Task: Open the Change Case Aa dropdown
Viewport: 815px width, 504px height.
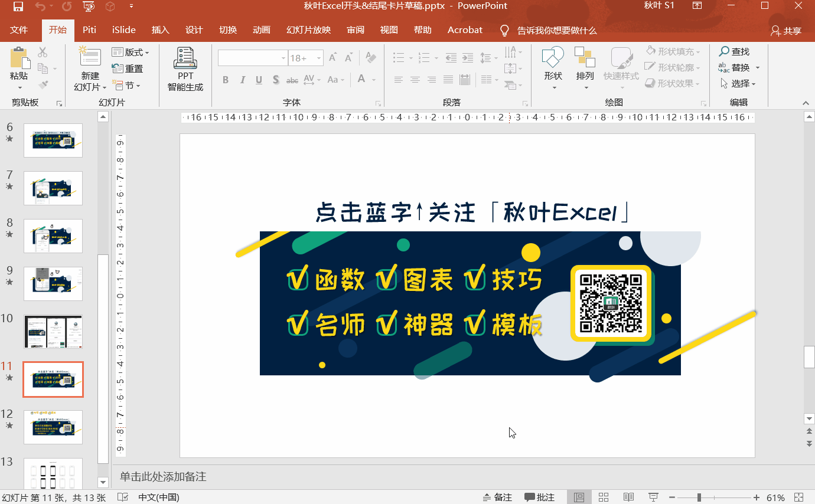Action: pyautogui.click(x=335, y=80)
